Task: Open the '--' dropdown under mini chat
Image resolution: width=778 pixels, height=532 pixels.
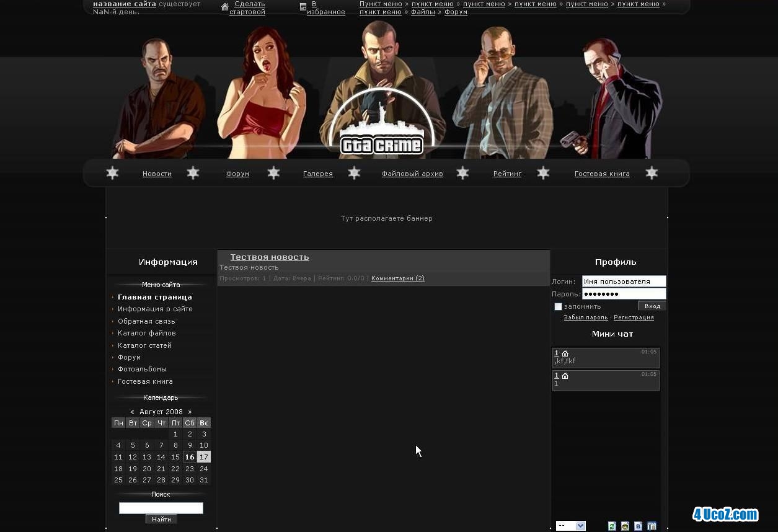Action: click(570, 526)
